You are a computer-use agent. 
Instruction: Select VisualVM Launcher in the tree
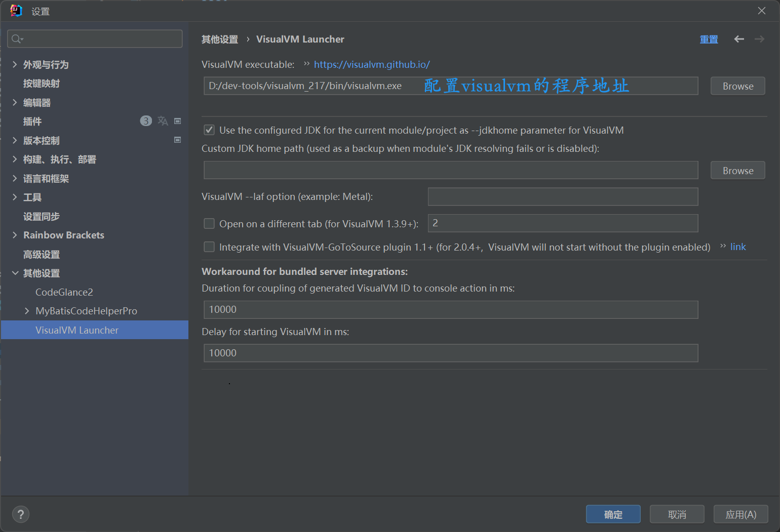[x=94, y=330]
